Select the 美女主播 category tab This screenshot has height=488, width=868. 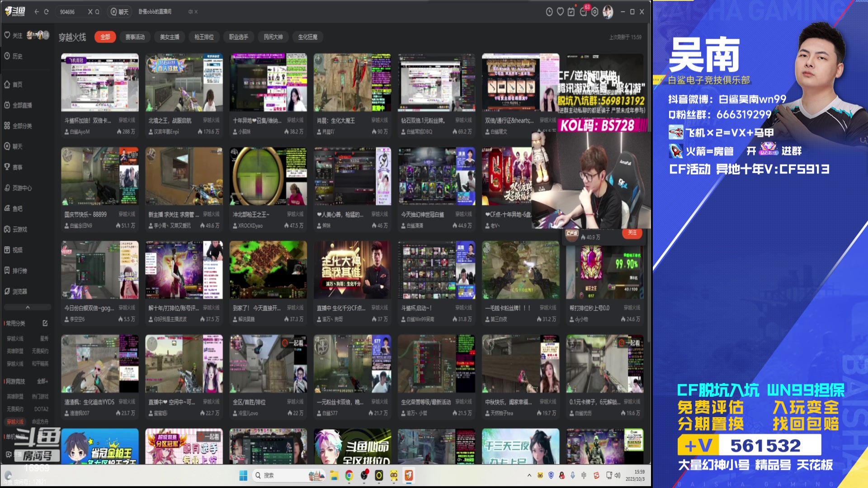point(170,37)
